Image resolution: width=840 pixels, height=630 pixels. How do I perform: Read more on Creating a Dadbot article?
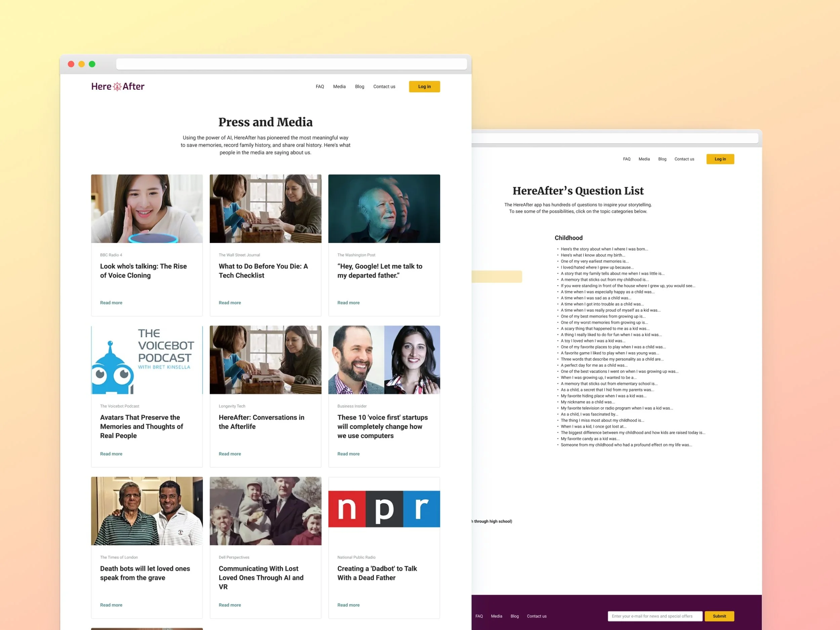(348, 605)
